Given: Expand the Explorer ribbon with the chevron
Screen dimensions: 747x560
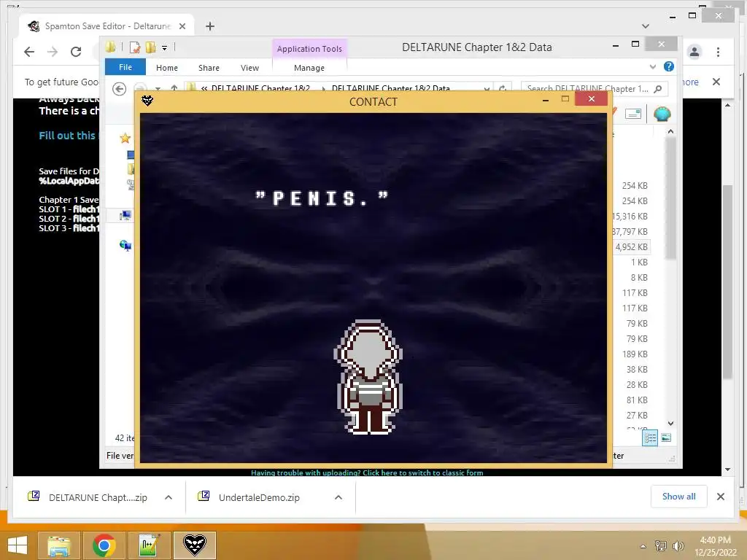Looking at the screenshot, I should pyautogui.click(x=653, y=66).
